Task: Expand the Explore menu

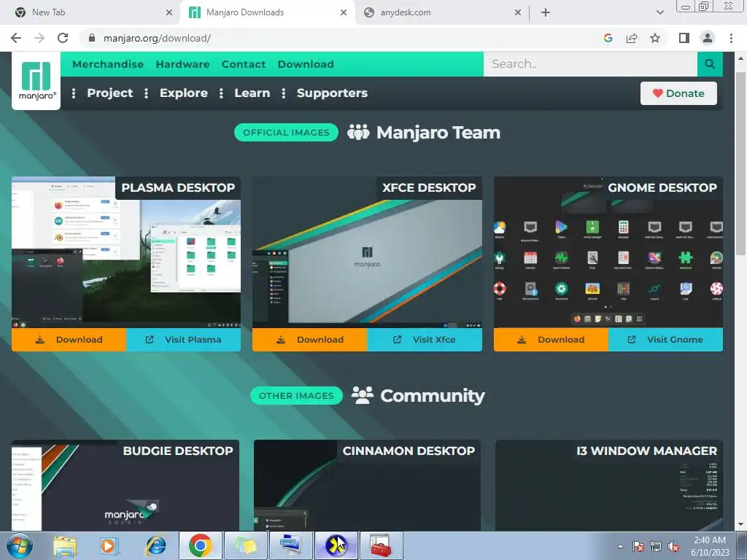Action: coord(184,93)
